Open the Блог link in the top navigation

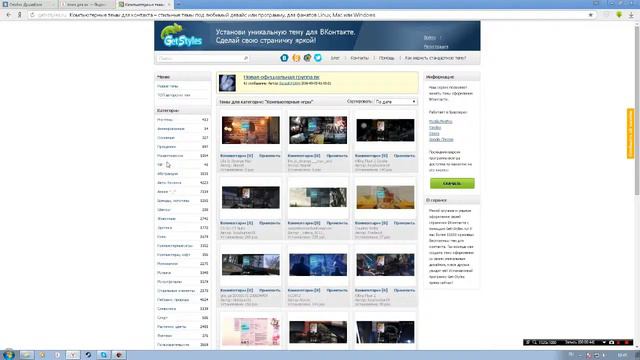(x=335, y=58)
